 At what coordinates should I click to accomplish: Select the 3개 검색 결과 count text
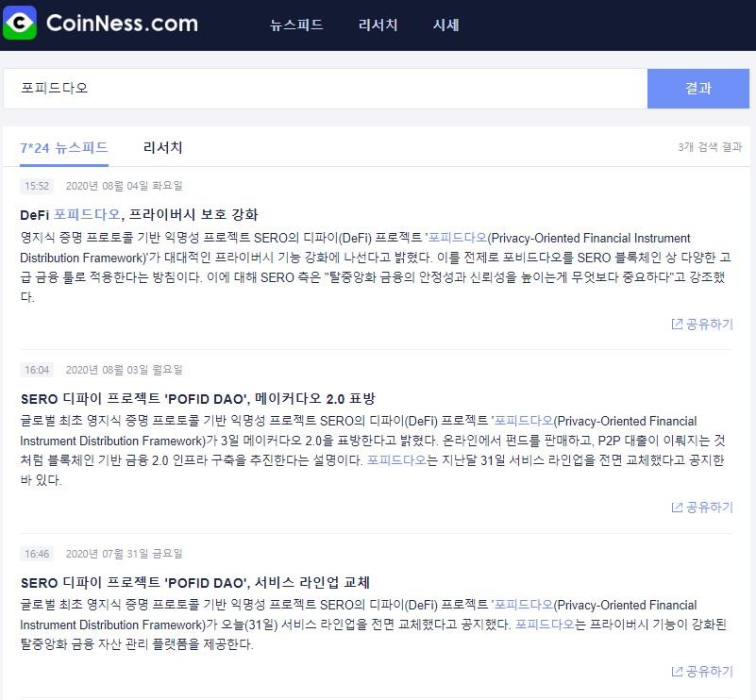point(710,147)
